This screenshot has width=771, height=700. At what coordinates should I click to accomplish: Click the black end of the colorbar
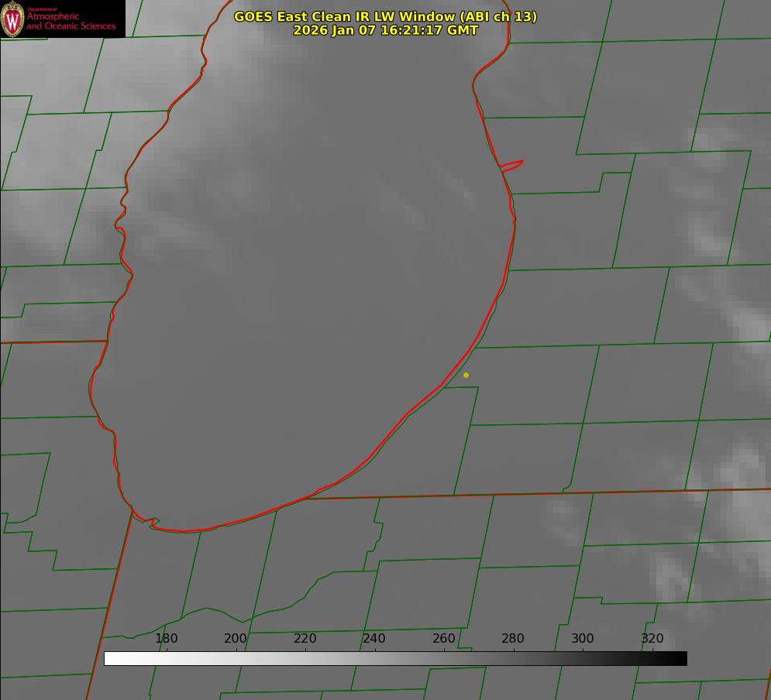681,659
